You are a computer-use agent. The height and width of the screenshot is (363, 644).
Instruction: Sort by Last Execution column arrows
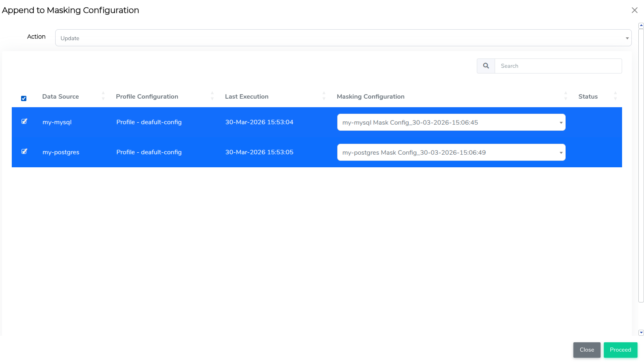(x=324, y=96)
